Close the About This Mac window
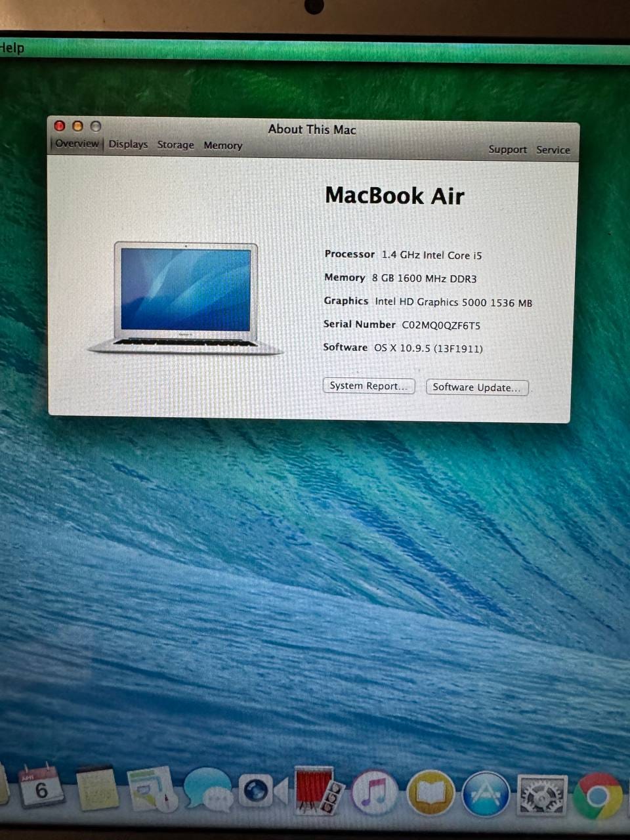Image resolution: width=630 pixels, height=840 pixels. click(60, 126)
